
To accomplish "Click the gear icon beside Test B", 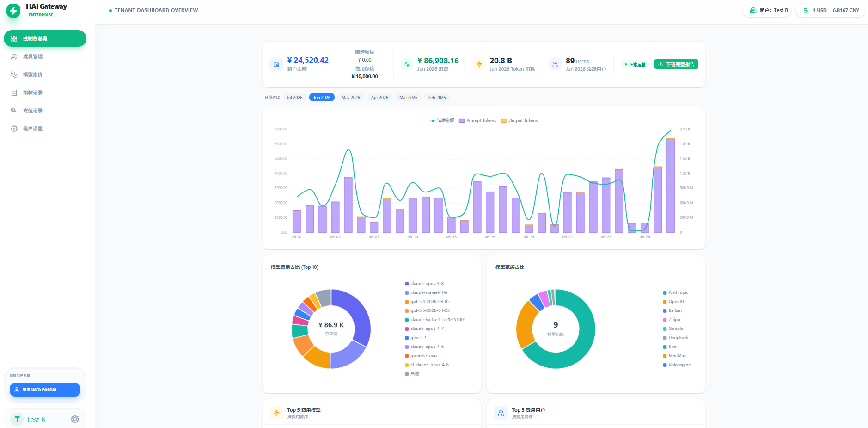I will coord(75,419).
